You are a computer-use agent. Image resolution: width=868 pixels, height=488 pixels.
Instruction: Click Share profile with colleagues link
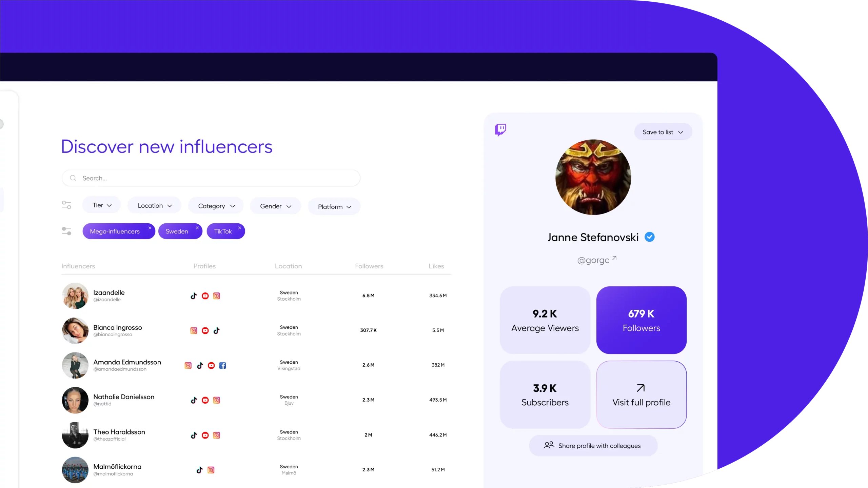(x=593, y=446)
